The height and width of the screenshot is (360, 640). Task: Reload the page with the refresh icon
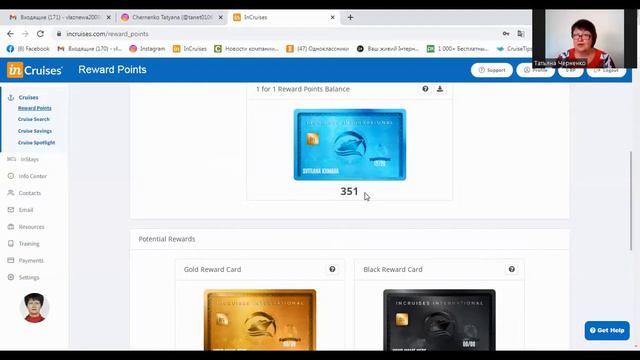click(x=40, y=34)
